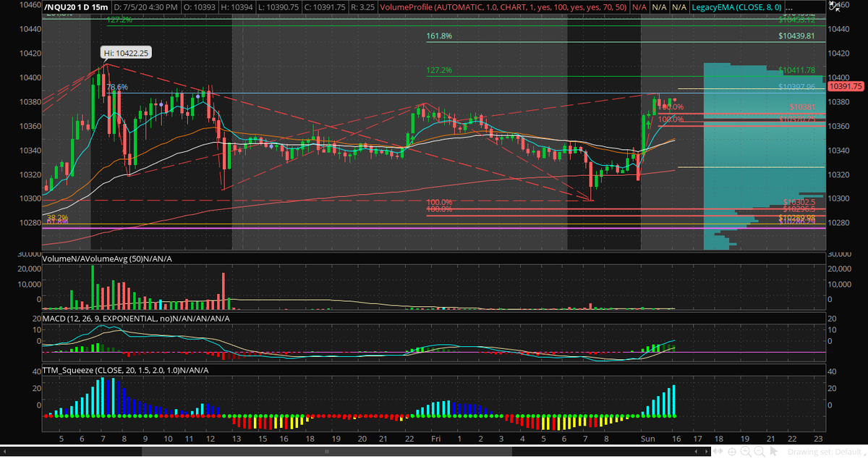Viewport: 868px width, 459px height.
Task: Click the H: 10394 high value
Action: pyautogui.click(x=237, y=7)
